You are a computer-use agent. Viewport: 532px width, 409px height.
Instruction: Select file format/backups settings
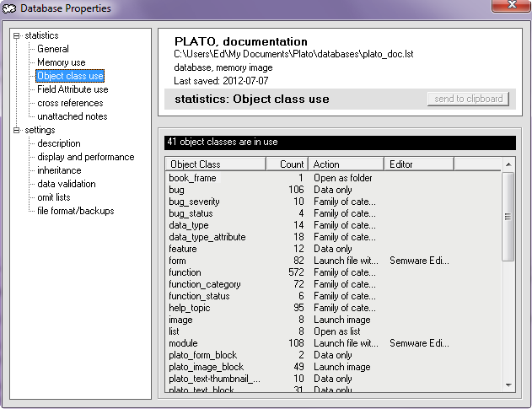click(75, 211)
